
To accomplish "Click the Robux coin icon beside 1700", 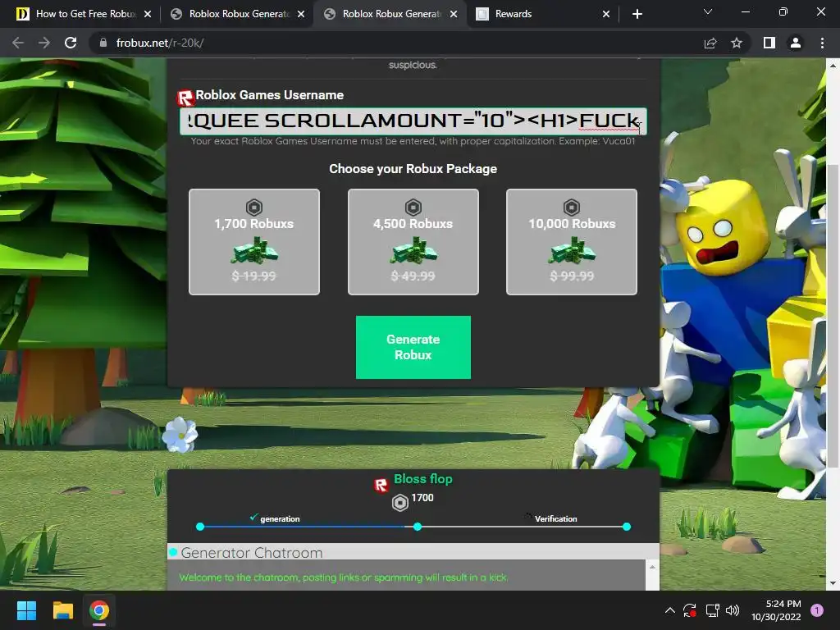I will pyautogui.click(x=400, y=503).
